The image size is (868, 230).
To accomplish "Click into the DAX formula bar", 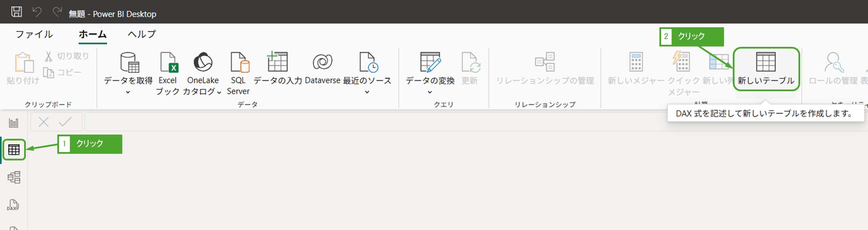I will pos(349,122).
